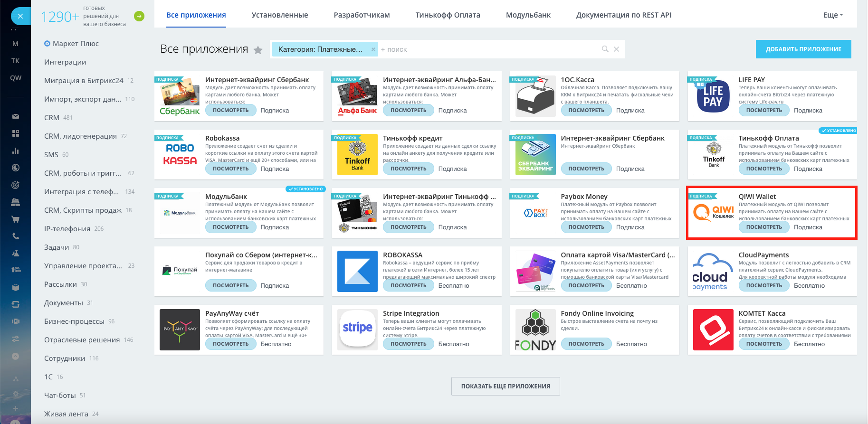Open the Stripe Integration app logo

point(357,329)
